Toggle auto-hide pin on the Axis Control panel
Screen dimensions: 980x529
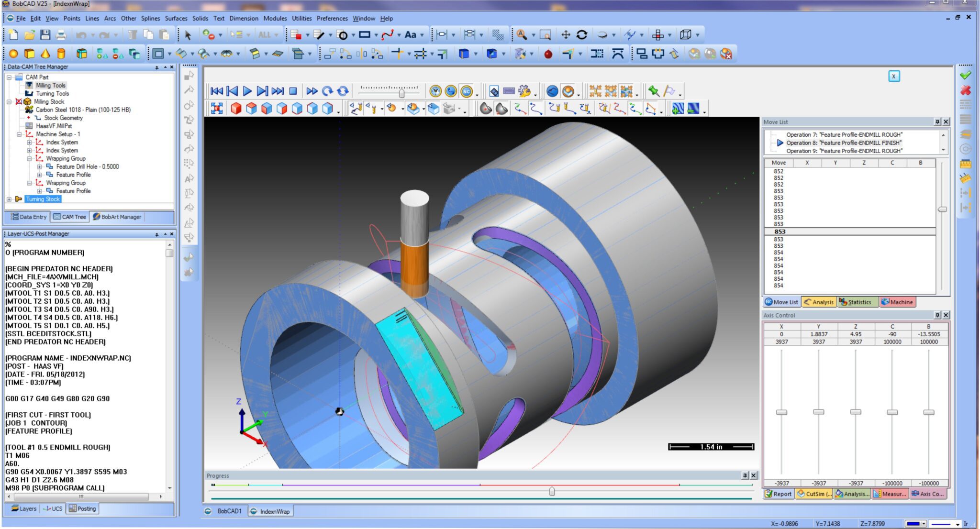pyautogui.click(x=937, y=315)
